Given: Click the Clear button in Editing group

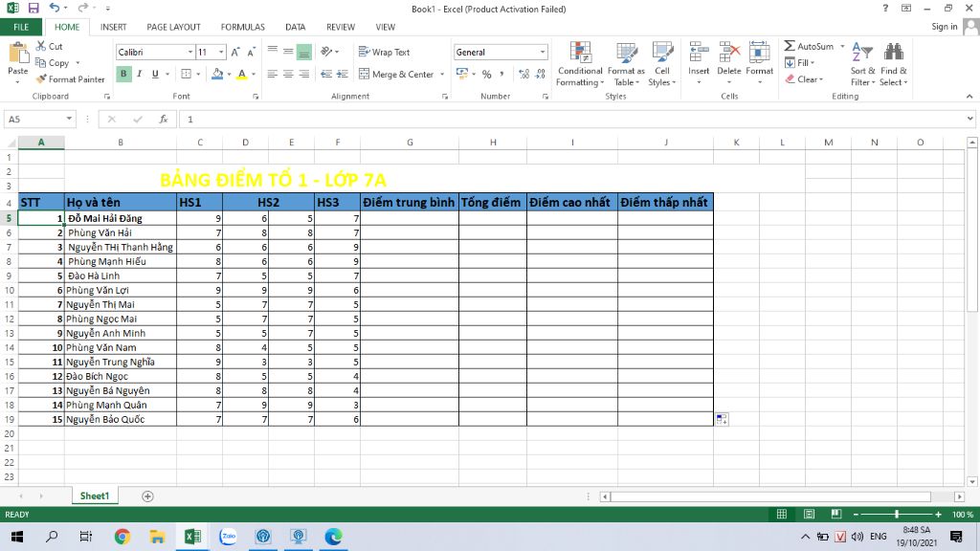Looking at the screenshot, I should click(x=804, y=79).
